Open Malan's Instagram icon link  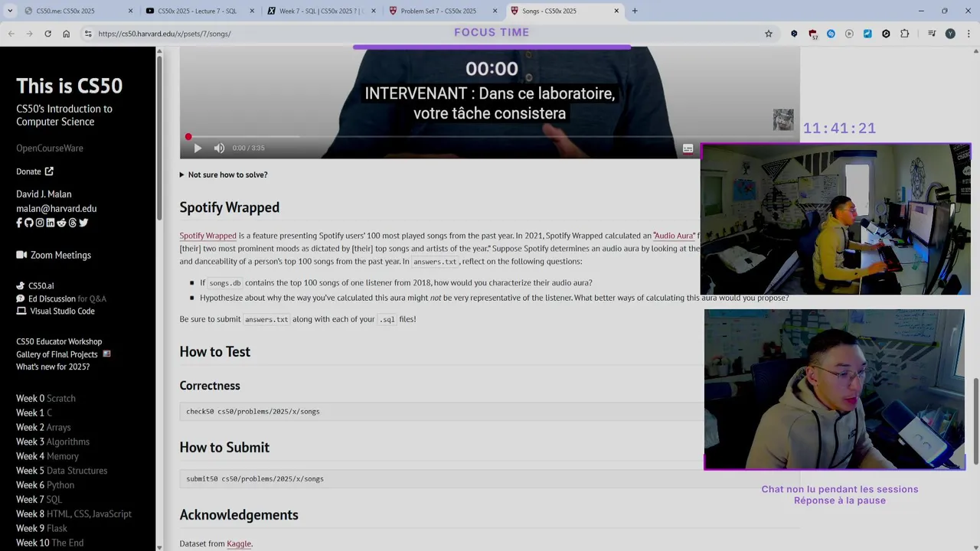40,223
